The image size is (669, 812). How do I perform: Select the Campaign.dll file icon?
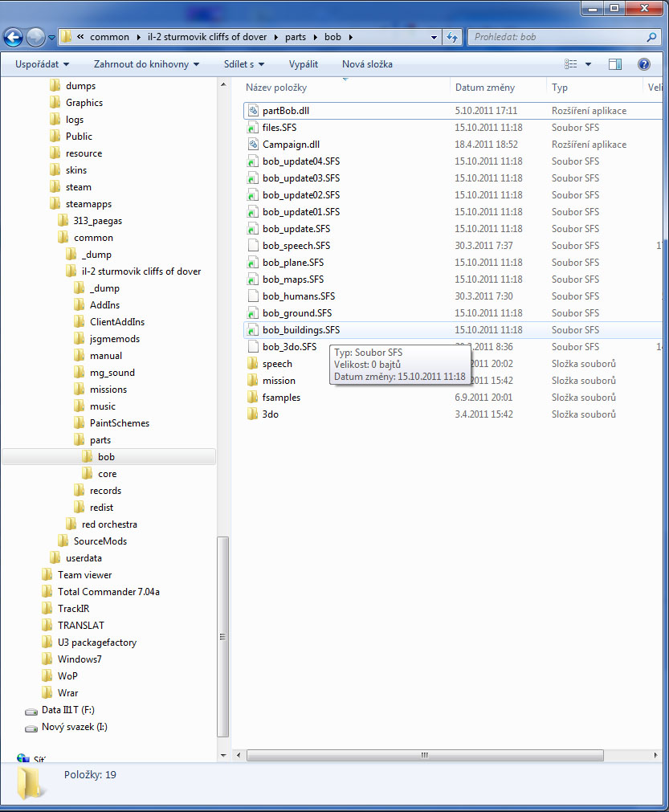[253, 145]
